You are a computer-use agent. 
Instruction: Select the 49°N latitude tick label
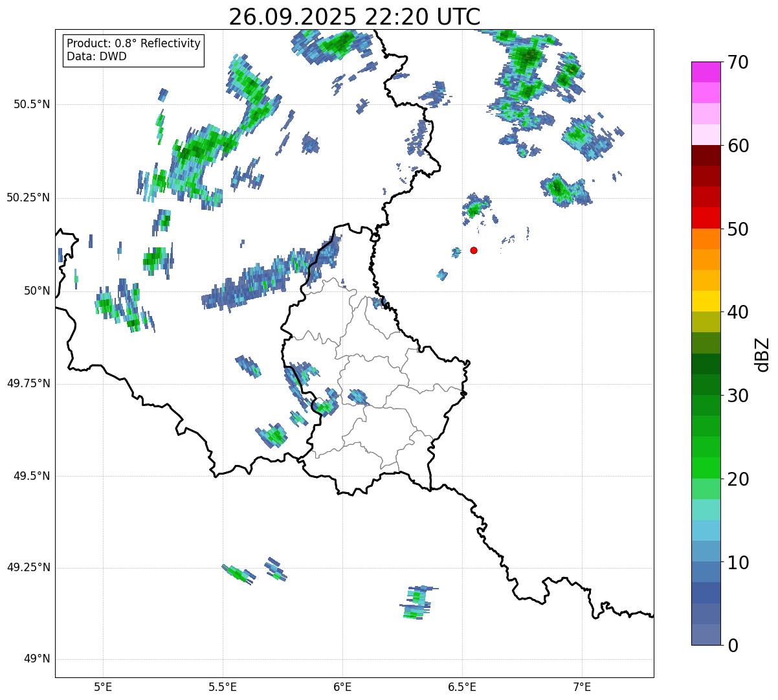point(36,659)
